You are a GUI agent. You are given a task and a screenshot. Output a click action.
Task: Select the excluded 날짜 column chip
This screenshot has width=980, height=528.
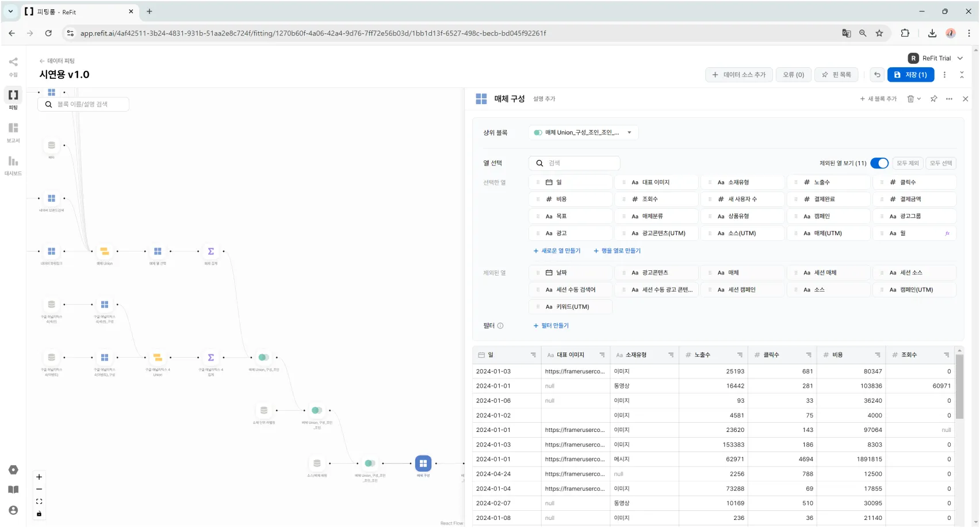pyautogui.click(x=571, y=273)
